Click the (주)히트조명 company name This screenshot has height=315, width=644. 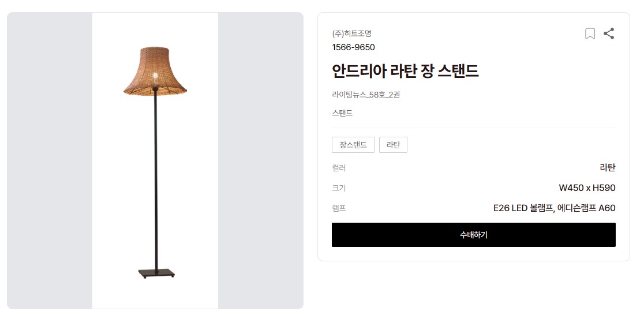(x=352, y=33)
